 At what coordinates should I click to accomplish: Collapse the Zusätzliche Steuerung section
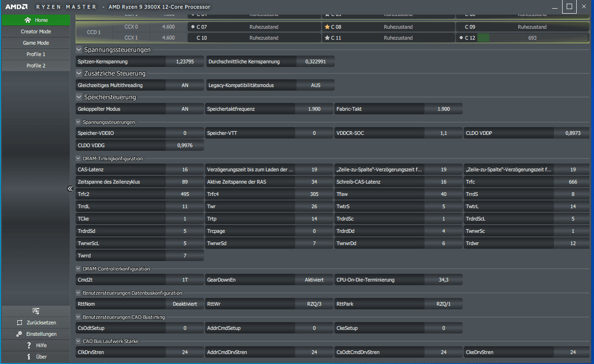79,73
